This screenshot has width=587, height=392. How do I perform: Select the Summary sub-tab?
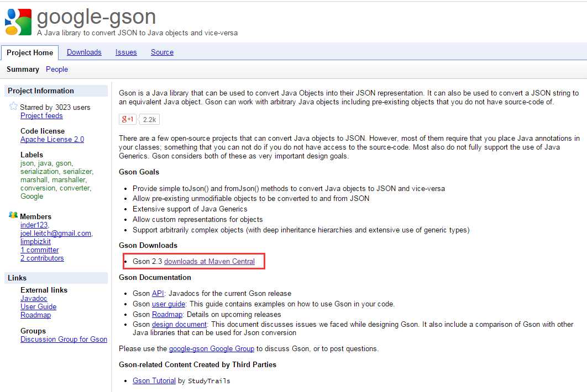coord(23,69)
